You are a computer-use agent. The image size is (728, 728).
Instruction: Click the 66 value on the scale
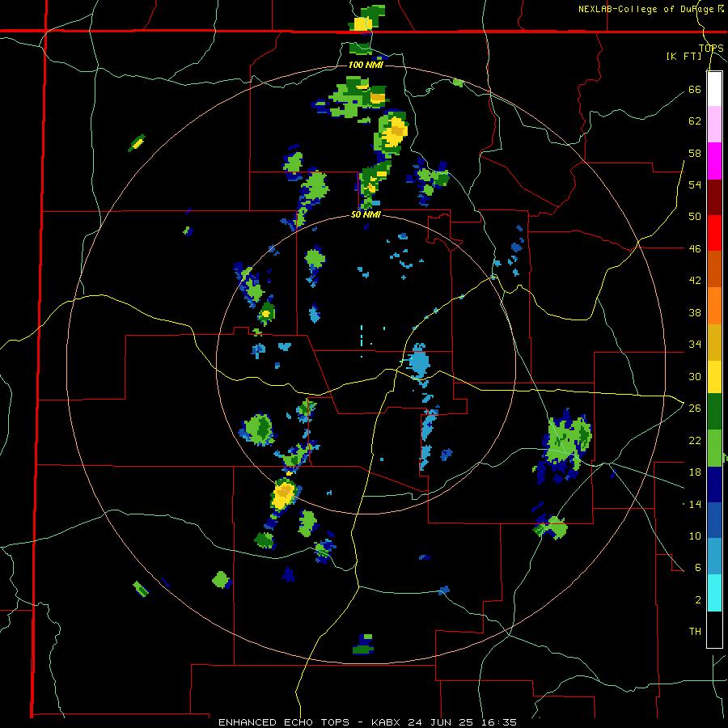695,90
